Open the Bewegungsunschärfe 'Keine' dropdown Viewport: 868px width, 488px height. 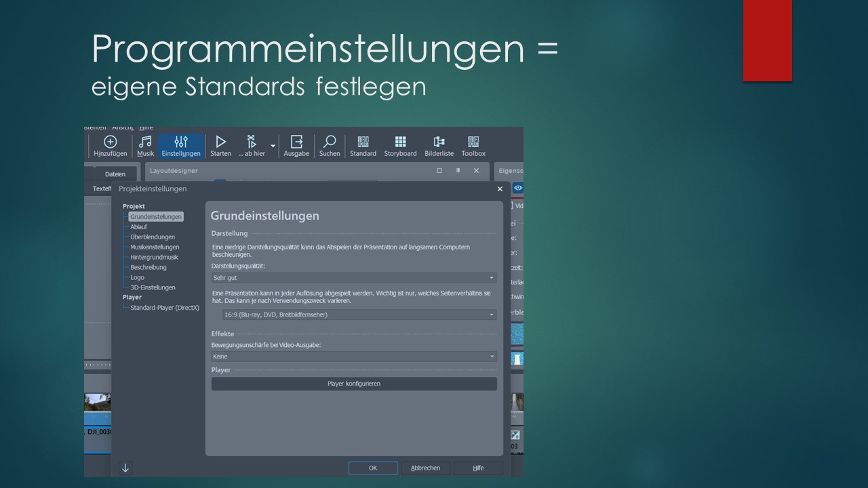[x=354, y=357]
